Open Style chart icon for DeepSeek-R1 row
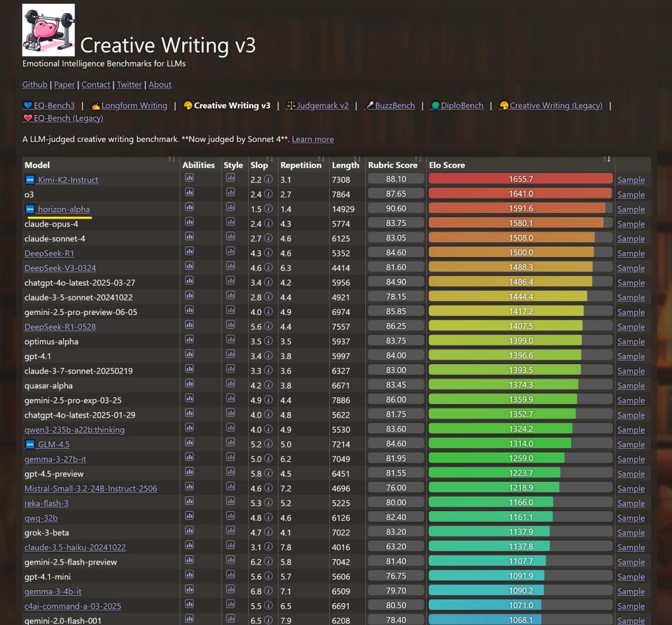This screenshot has height=625, width=672. [x=230, y=252]
